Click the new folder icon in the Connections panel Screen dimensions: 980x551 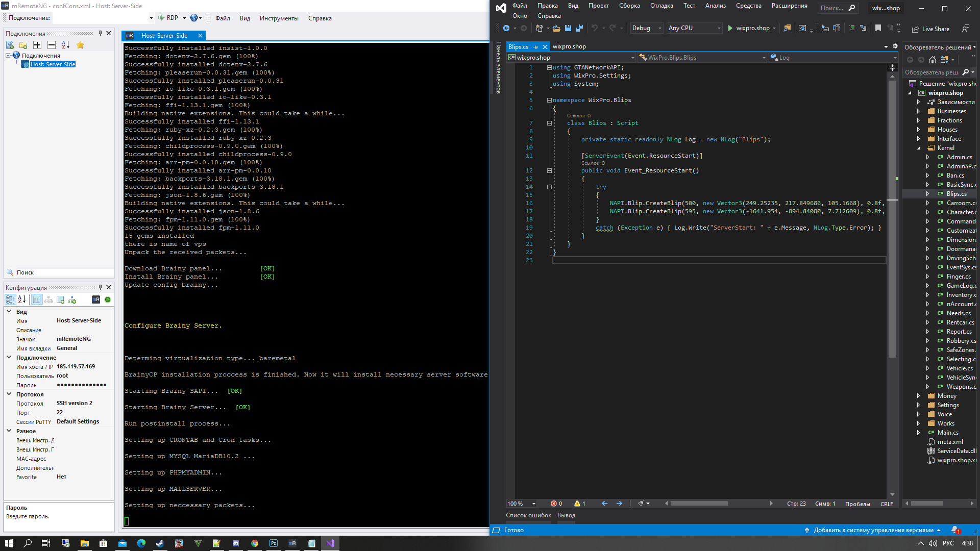point(23,45)
